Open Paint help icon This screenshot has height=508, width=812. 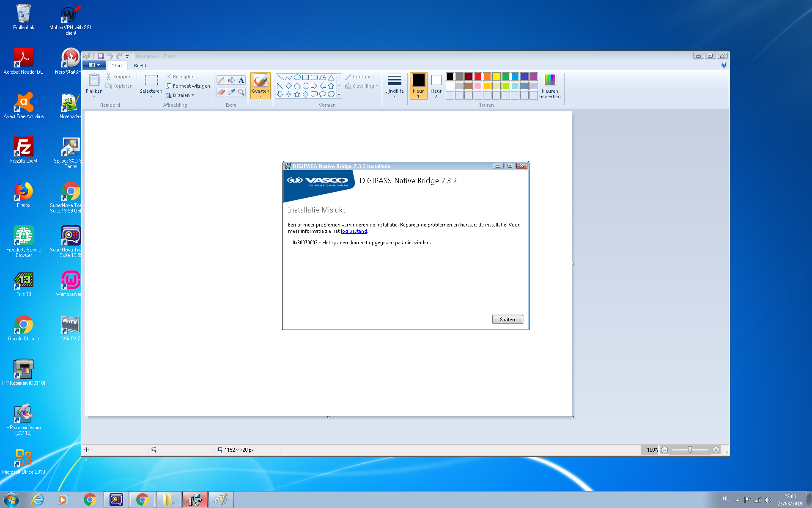(724, 65)
